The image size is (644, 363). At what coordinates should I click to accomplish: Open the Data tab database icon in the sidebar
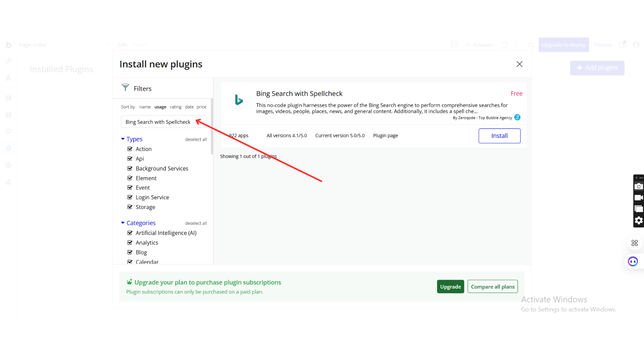(x=8, y=115)
